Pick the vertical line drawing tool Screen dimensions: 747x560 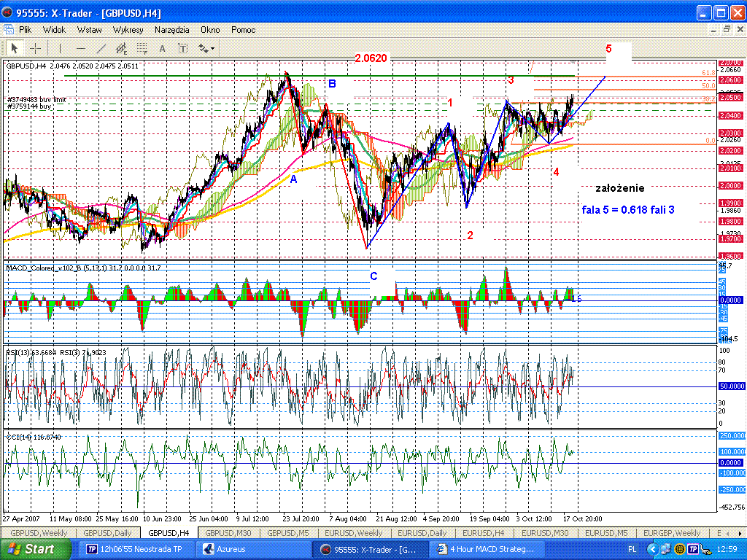click(60, 48)
